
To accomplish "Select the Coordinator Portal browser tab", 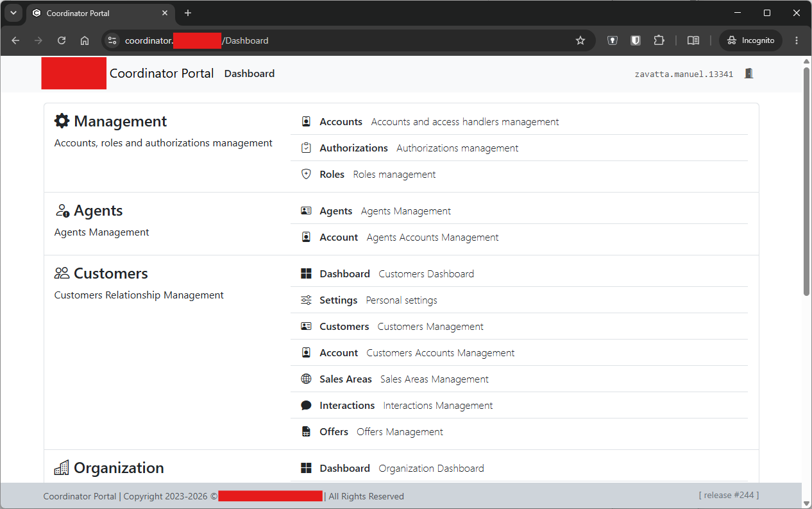I will pos(99,13).
